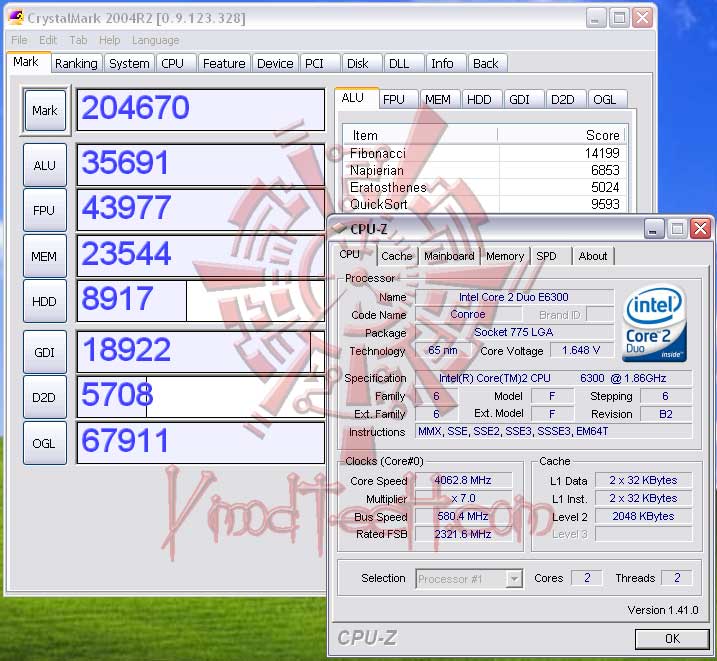Run all benchmarks with Mark button
717x661 pixels.
(45, 111)
